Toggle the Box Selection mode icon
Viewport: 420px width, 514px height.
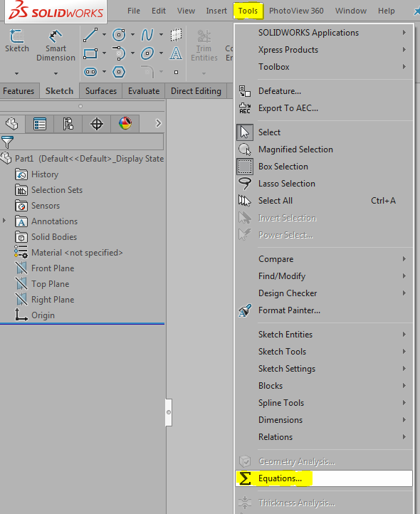coord(245,167)
